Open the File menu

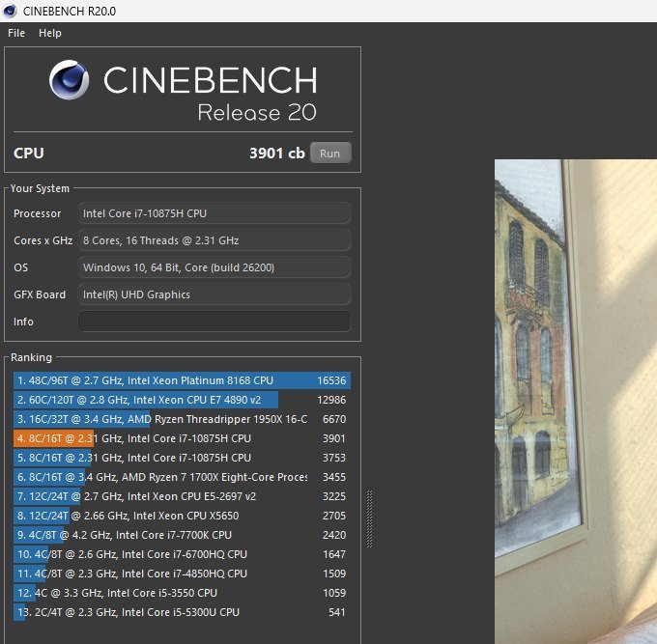point(16,33)
